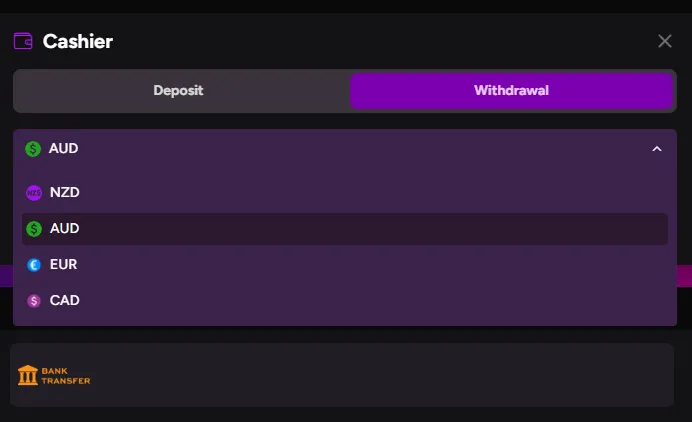Screen dimensions: 692x422
Task: Collapse the currency list using the chevron
Action: click(x=657, y=149)
